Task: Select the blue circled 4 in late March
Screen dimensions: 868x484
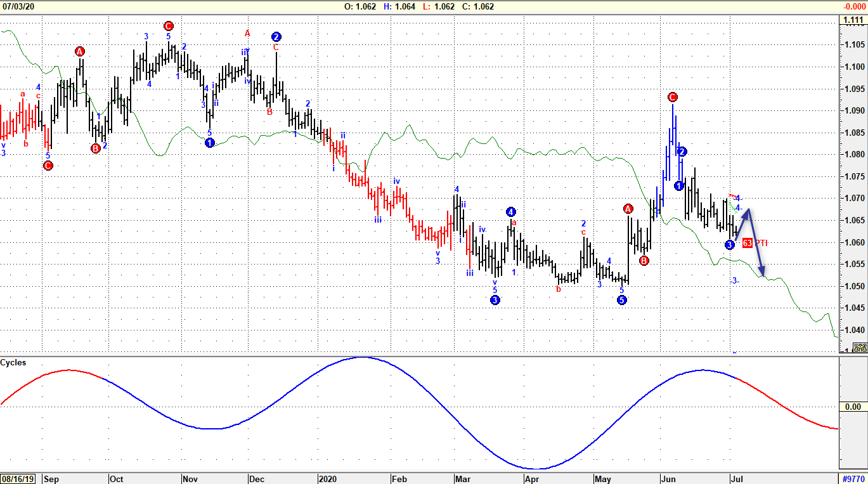Action: click(x=511, y=212)
